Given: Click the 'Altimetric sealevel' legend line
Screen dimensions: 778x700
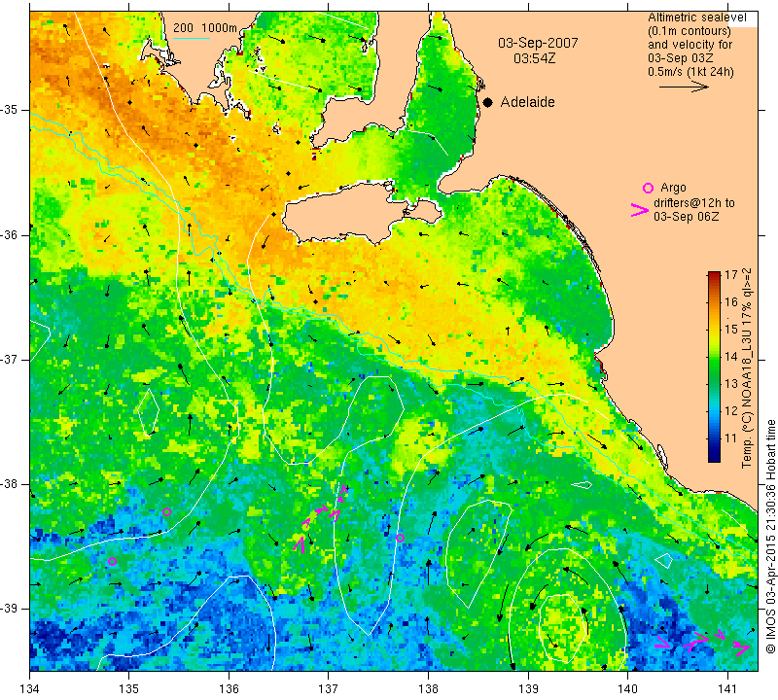Looking at the screenshot, I should pos(696,17).
